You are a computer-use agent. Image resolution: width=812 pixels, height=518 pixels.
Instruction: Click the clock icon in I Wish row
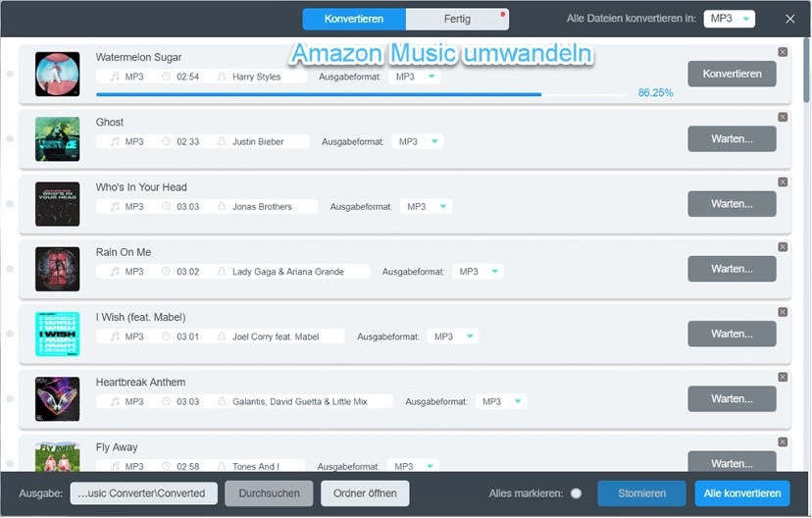tap(167, 337)
